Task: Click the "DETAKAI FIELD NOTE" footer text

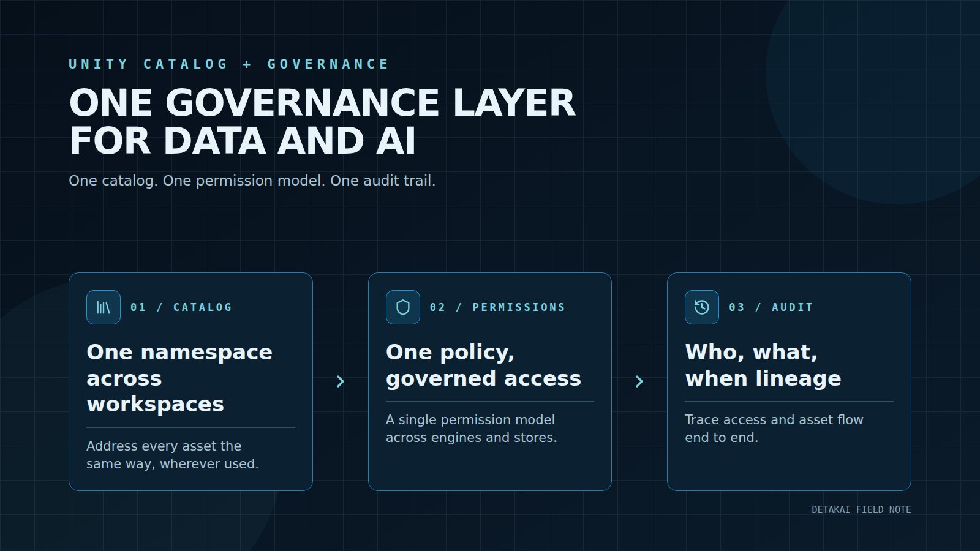Action: 861,509
